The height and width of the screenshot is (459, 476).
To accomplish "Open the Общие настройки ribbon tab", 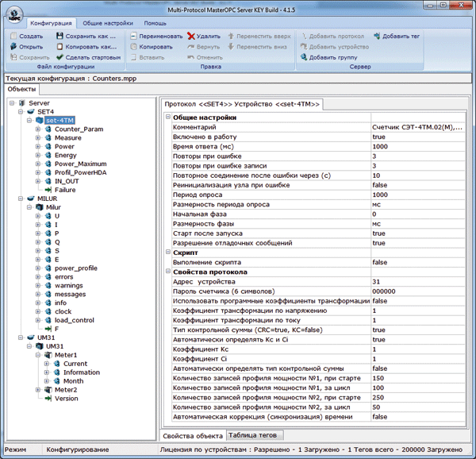I will click(108, 23).
